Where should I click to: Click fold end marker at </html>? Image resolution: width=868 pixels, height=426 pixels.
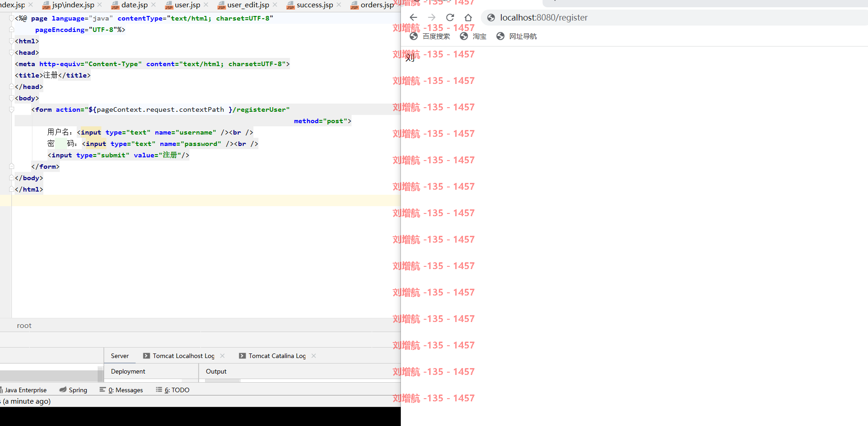tap(11, 189)
